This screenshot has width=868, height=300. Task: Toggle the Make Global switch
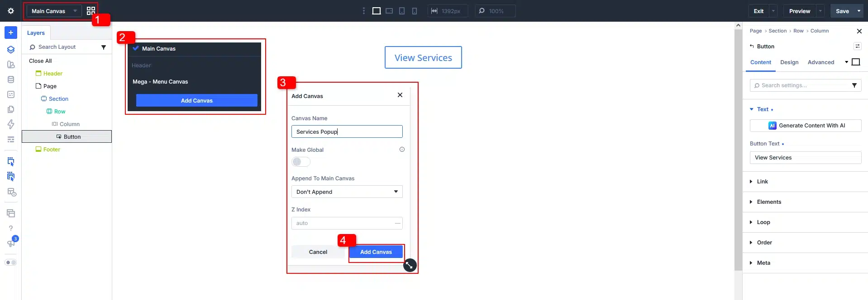(x=301, y=162)
